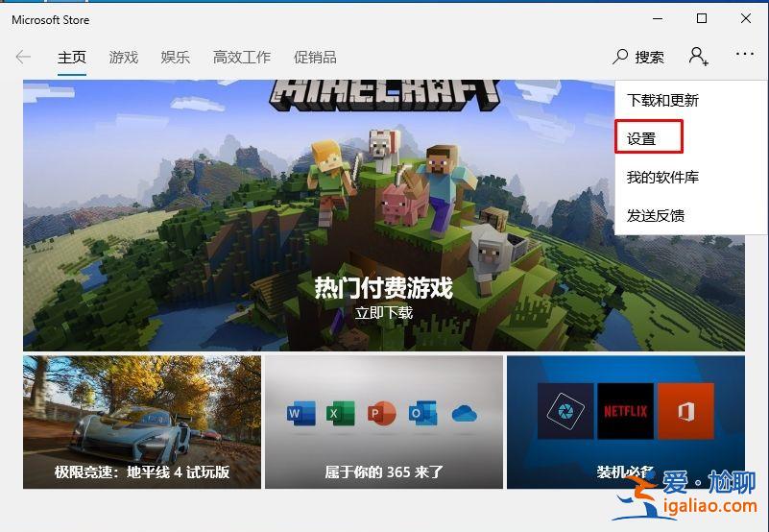
Task: Click the 搜索 search button
Action: [x=638, y=57]
